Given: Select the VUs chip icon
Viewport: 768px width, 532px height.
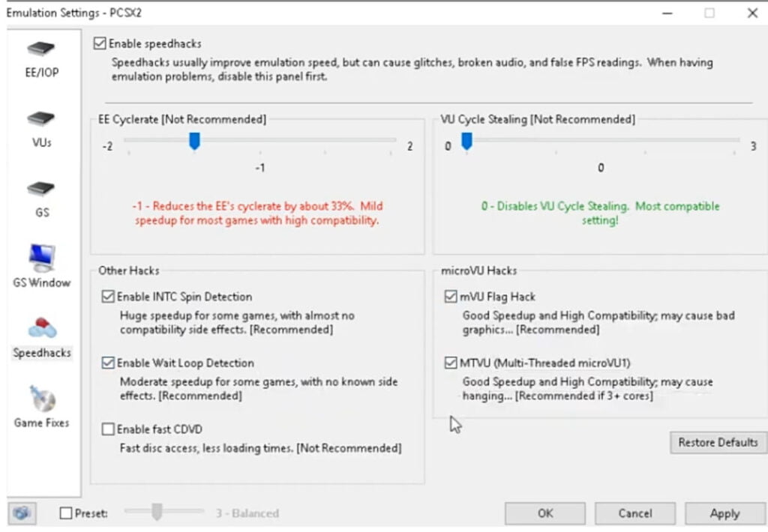Looking at the screenshot, I should [41, 119].
